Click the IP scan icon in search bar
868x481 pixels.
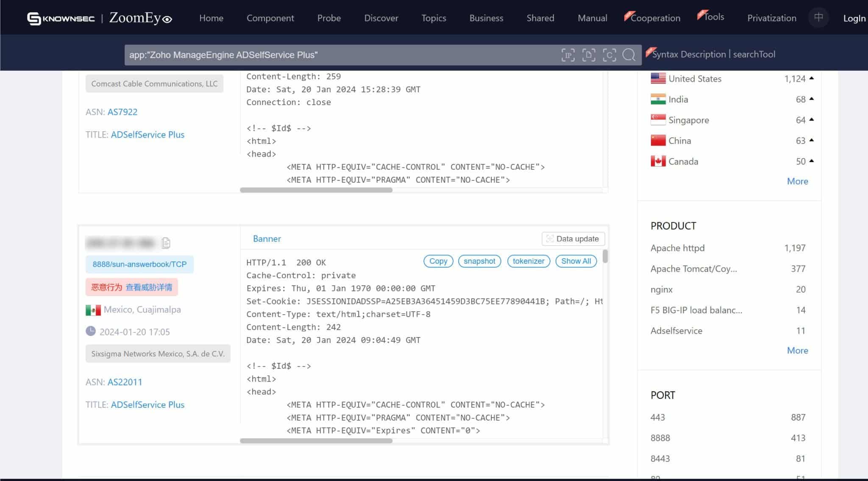coord(568,55)
